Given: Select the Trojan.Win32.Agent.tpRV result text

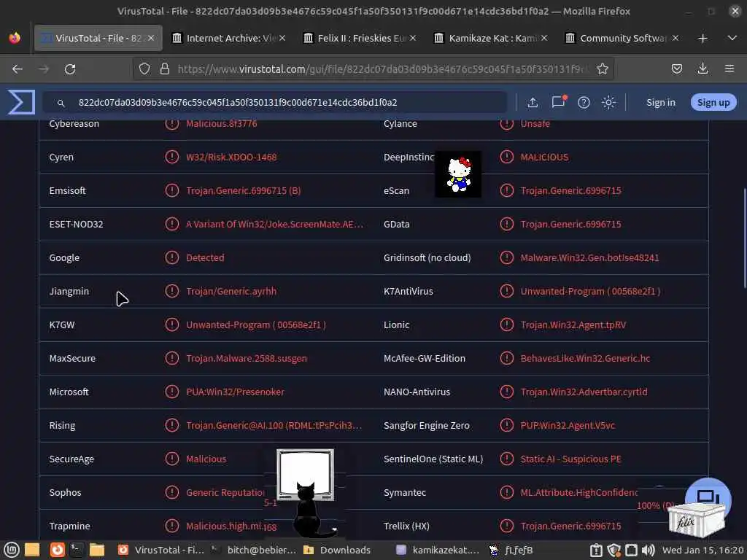Looking at the screenshot, I should pyautogui.click(x=573, y=324).
